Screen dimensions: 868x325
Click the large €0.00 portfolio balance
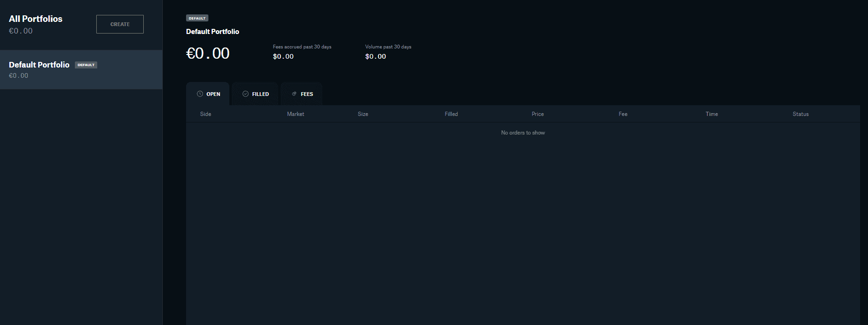click(208, 54)
